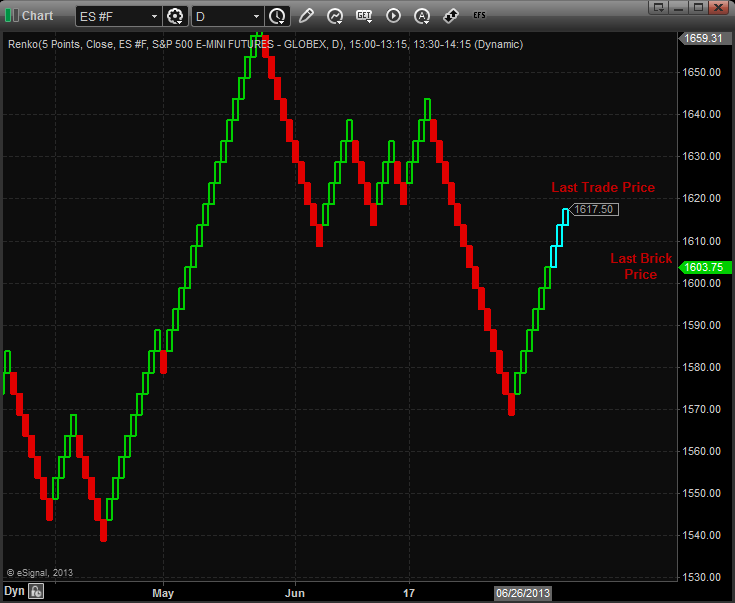Close the chart window

[718, 7]
